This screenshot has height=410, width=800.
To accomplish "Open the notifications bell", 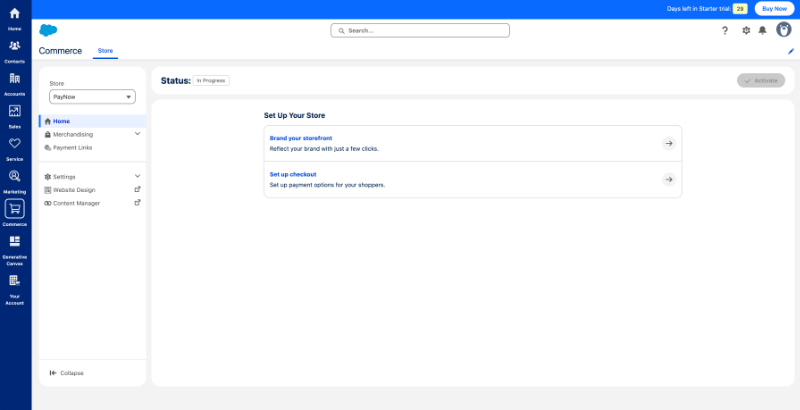I will tap(762, 31).
